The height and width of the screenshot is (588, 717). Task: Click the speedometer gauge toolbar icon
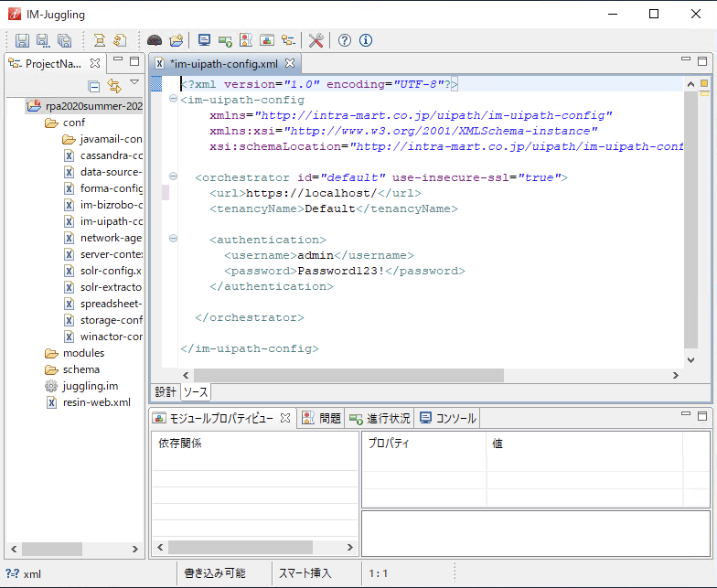click(155, 40)
